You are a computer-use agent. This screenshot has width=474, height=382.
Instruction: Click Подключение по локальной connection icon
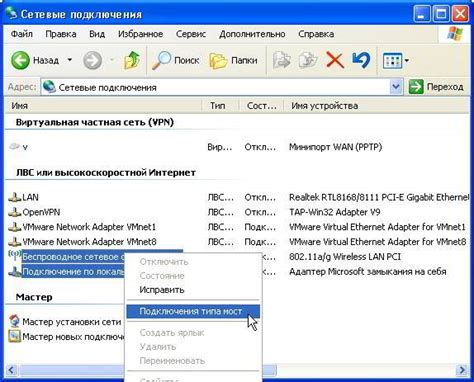(14, 271)
